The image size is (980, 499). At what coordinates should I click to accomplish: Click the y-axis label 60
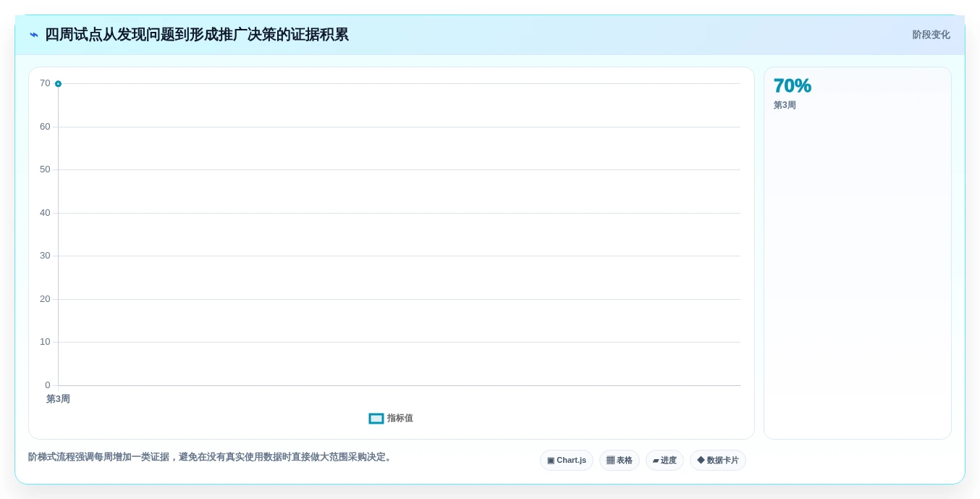click(x=45, y=127)
